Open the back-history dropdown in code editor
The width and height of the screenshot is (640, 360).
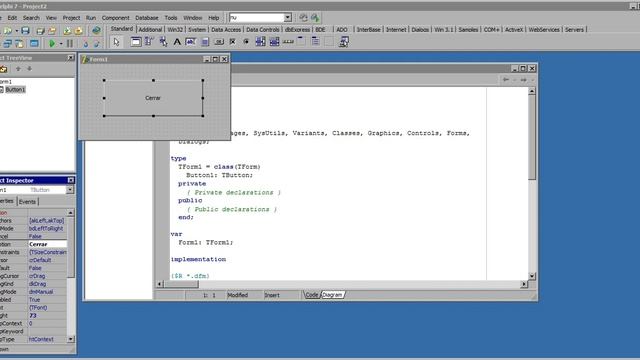pyautogui.click(x=515, y=80)
